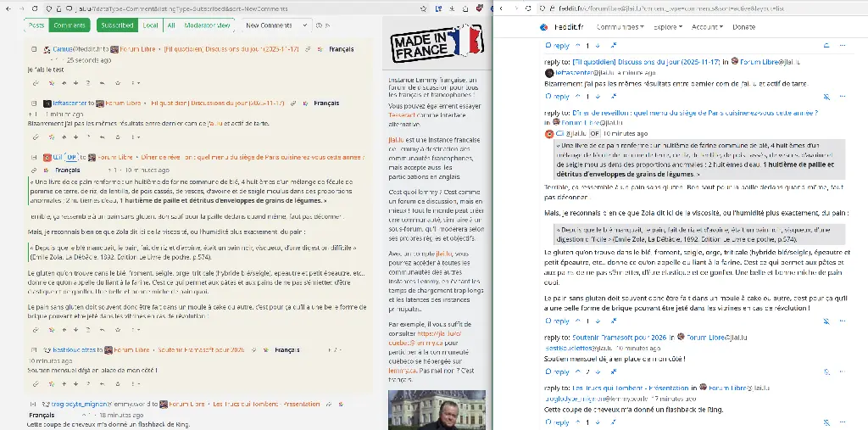Image resolution: width=868 pixels, height=430 pixels.
Task: Switch listing filter to Local
Action: 150,25
